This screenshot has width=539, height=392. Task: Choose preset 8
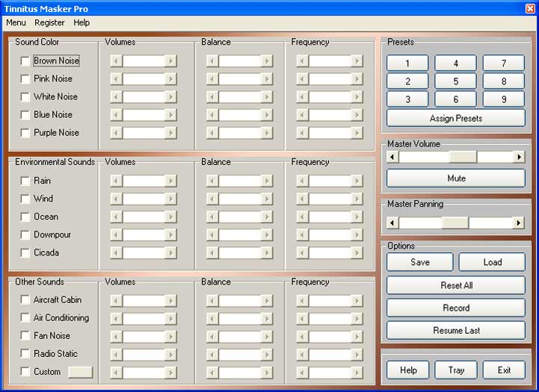pos(504,81)
